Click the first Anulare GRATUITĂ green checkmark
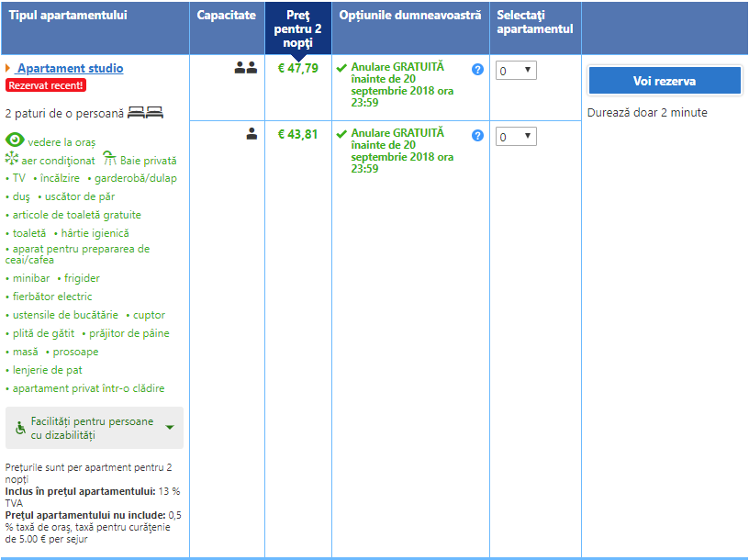Viewport: 749px width, 560px height. coord(341,68)
